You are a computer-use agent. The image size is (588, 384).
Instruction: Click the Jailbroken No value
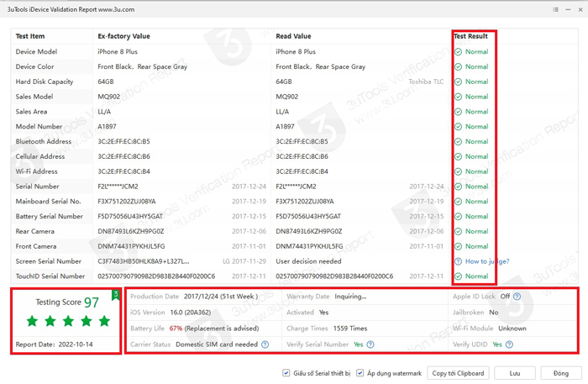coord(494,313)
